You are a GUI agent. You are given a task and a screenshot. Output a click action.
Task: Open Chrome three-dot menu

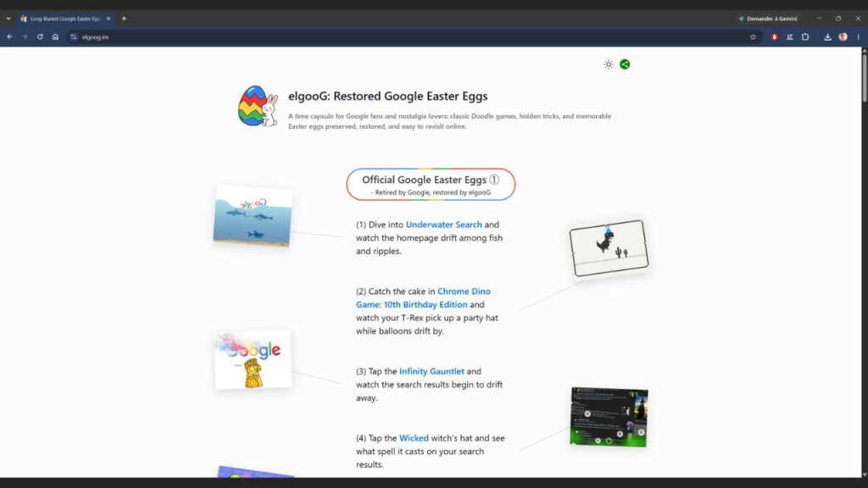tap(859, 37)
